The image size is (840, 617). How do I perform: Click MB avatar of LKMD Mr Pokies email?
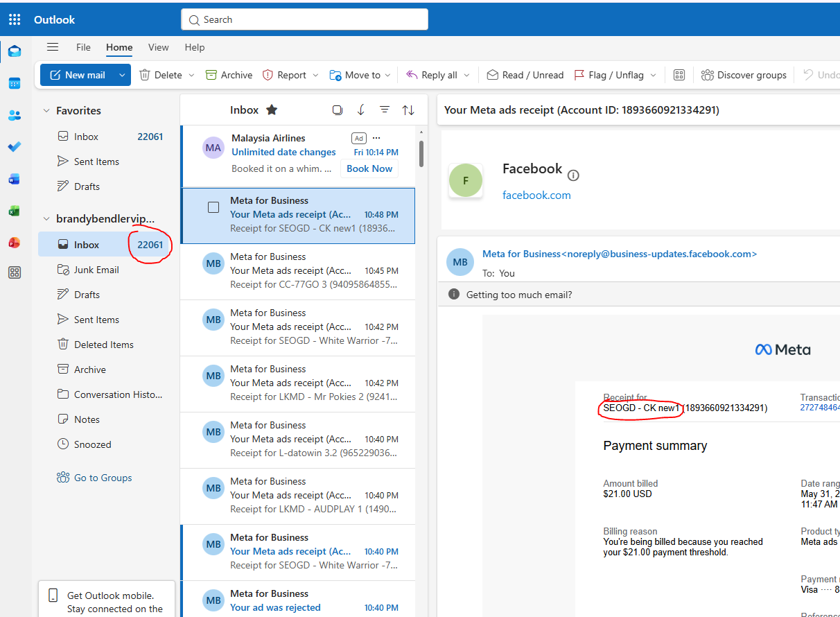[x=213, y=376]
